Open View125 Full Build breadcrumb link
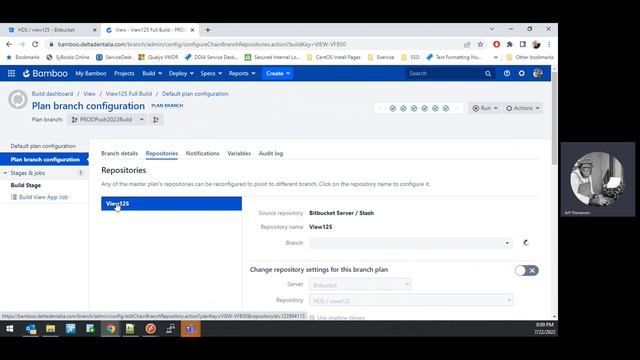The width and height of the screenshot is (640, 360). coord(129,94)
